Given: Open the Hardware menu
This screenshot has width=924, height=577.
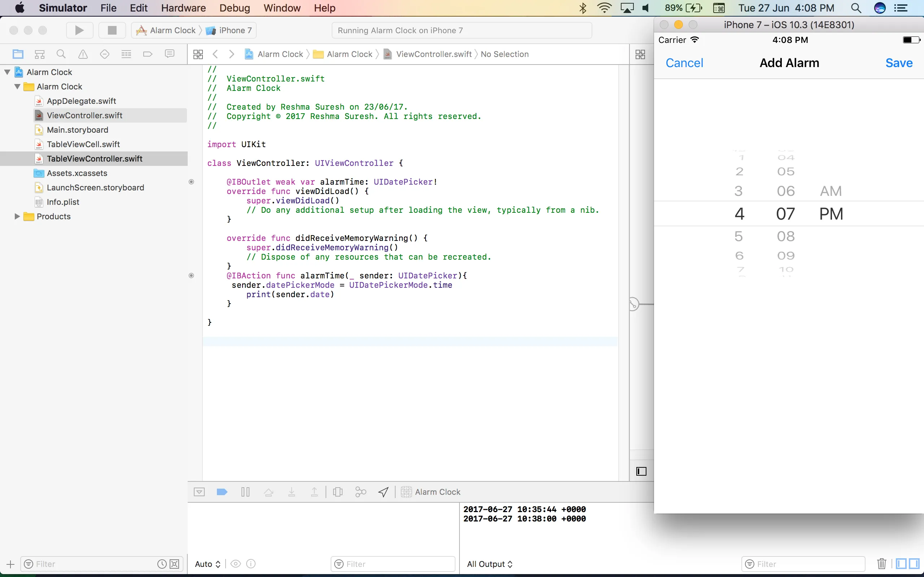Looking at the screenshot, I should point(183,8).
